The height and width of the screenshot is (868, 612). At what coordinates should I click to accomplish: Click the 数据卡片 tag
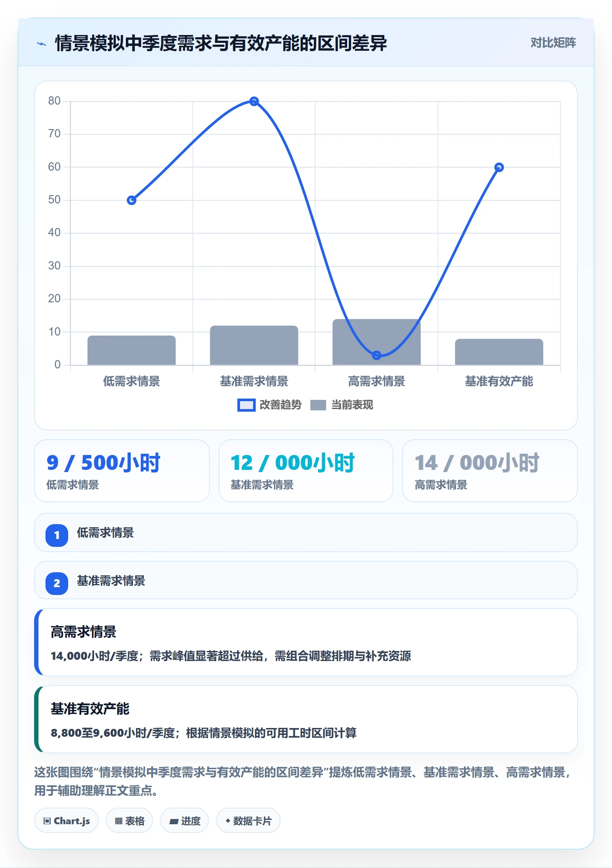coord(248,821)
